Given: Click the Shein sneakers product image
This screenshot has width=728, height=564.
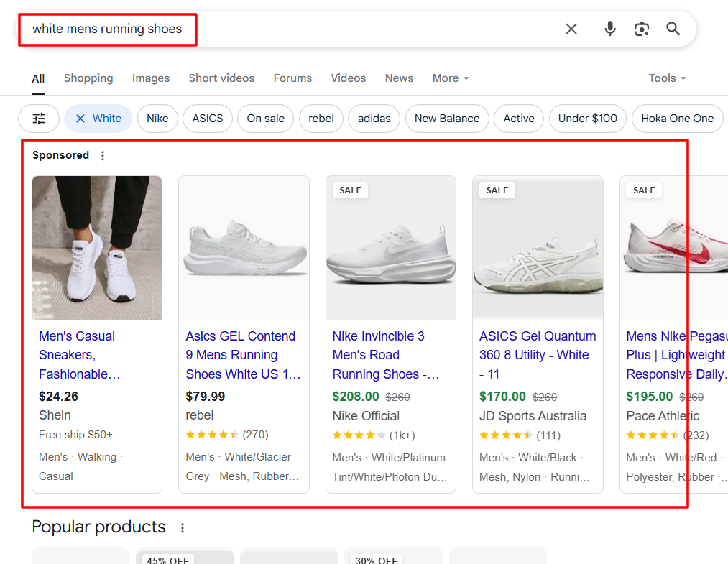Looking at the screenshot, I should pyautogui.click(x=97, y=248).
